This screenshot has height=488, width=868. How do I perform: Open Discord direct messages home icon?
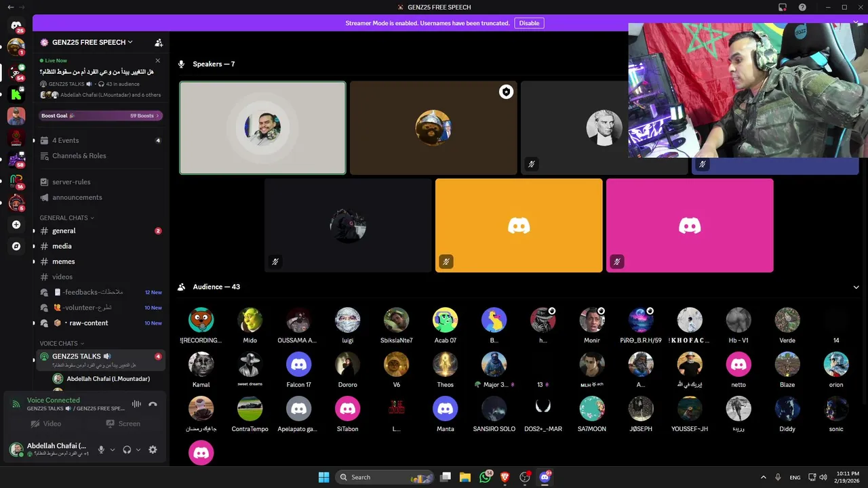(16, 25)
